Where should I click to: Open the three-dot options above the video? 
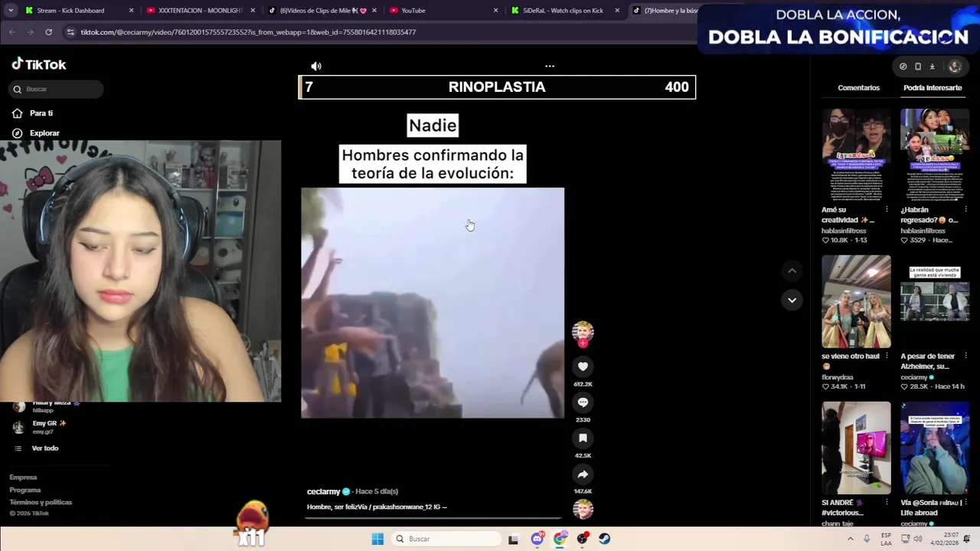[x=550, y=66]
